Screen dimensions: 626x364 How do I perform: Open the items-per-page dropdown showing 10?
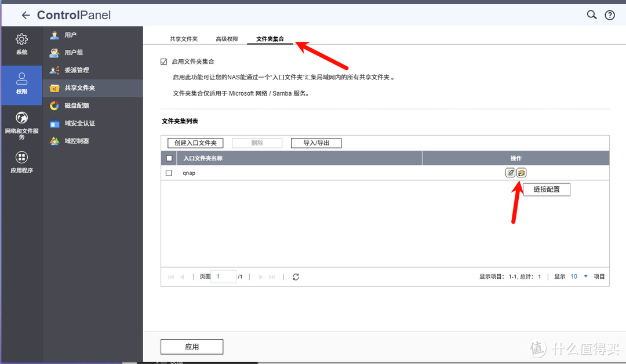pos(579,276)
